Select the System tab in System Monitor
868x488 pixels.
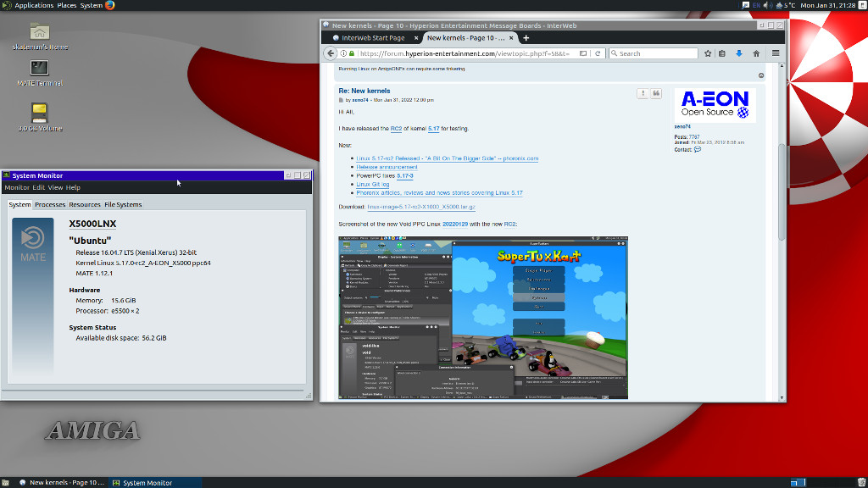[x=20, y=204]
